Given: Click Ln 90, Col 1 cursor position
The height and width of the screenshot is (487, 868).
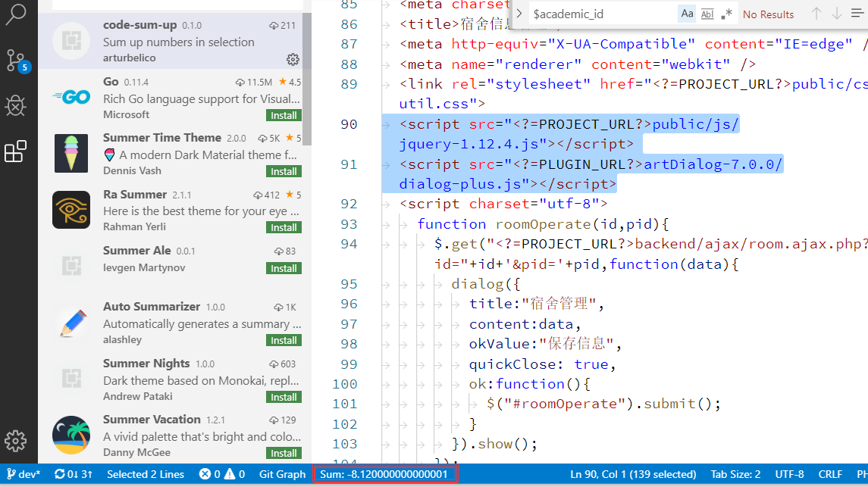Looking at the screenshot, I should click(x=633, y=474).
